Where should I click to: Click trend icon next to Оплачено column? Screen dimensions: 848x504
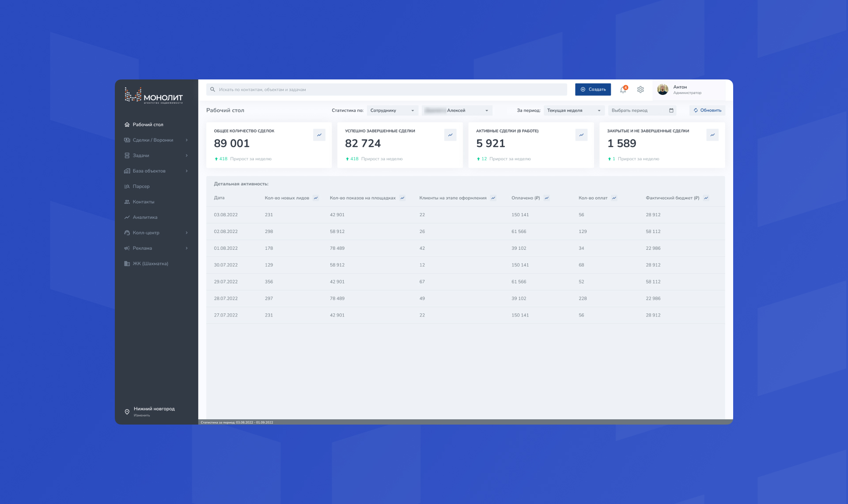pos(547,198)
